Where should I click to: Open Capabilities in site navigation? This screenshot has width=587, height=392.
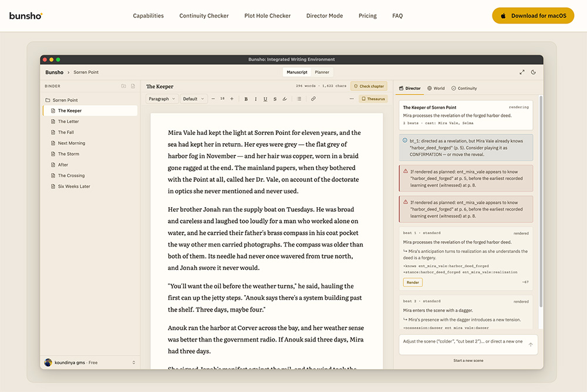pos(149,16)
